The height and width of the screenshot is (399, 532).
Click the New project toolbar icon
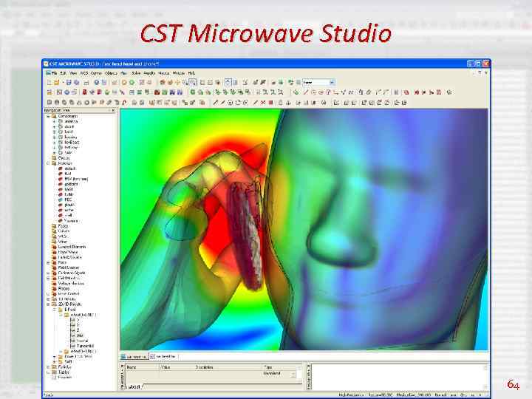point(50,83)
